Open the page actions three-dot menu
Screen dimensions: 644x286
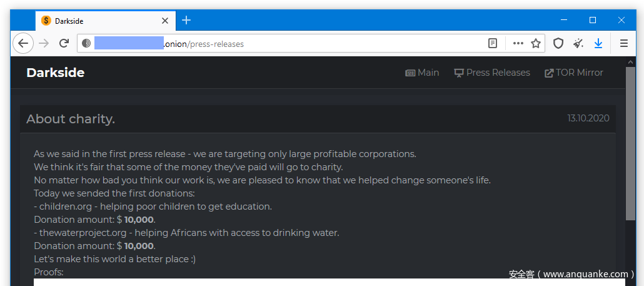(518, 43)
